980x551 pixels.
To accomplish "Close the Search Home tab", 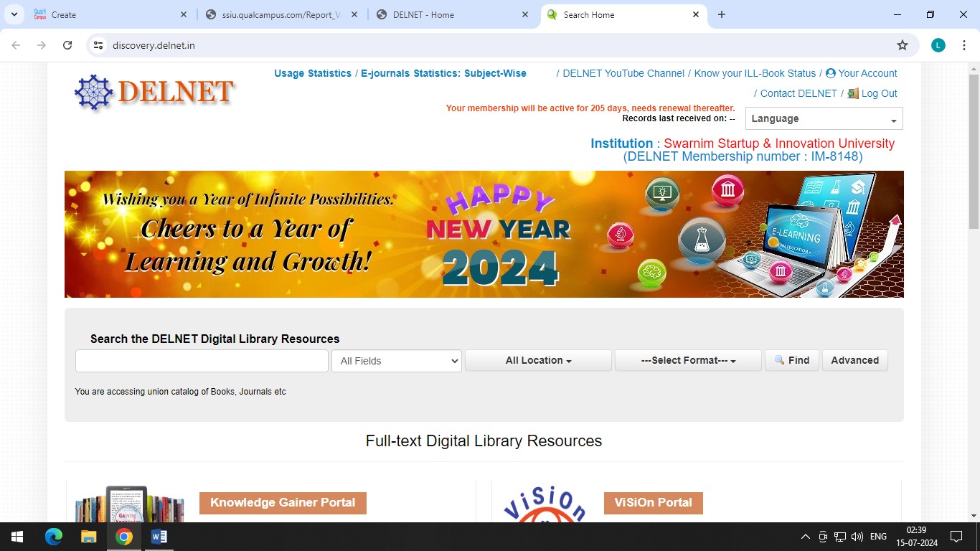I will click(x=696, y=14).
